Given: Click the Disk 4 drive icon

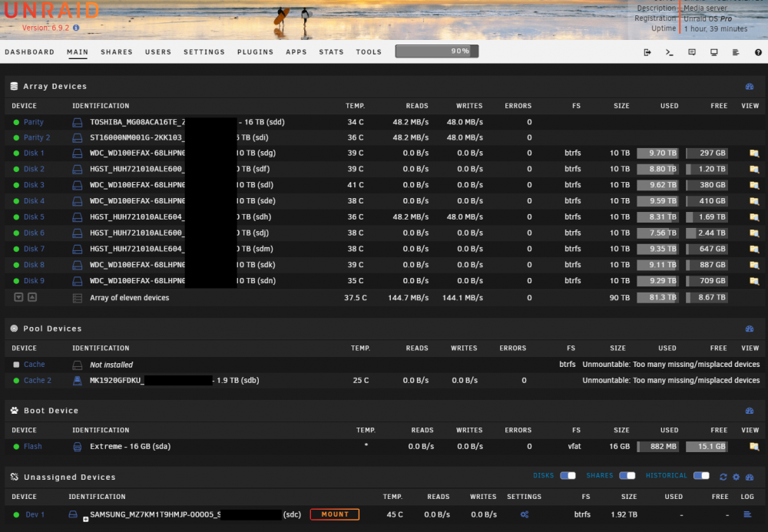Looking at the screenshot, I should click(x=78, y=201).
